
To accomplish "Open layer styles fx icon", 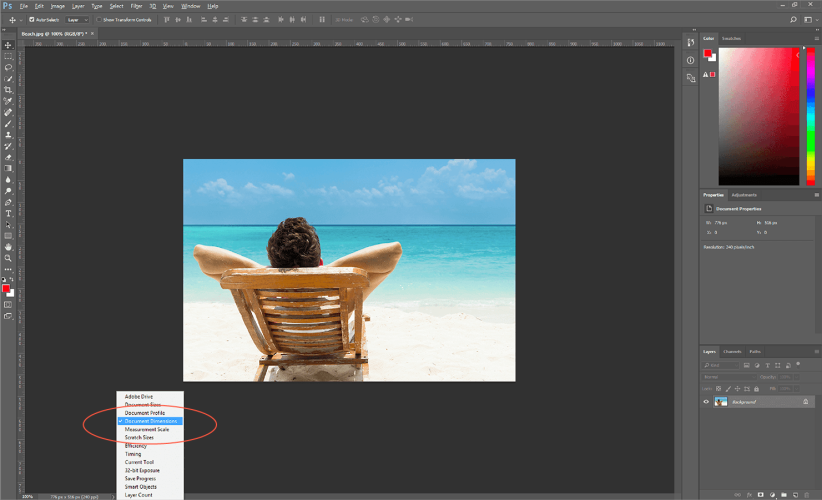I will click(749, 494).
